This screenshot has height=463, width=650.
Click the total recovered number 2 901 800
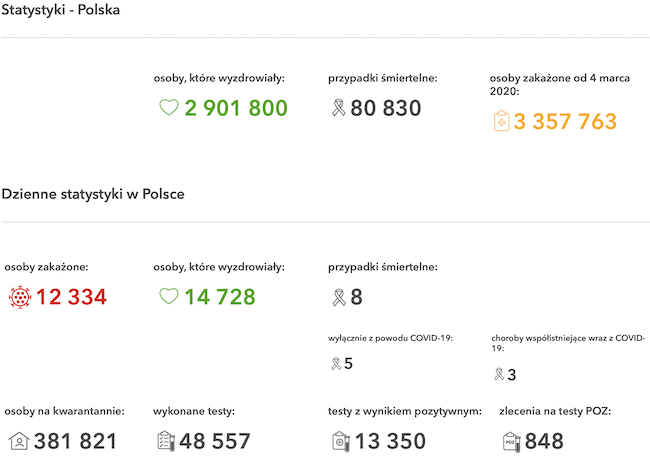[236, 108]
